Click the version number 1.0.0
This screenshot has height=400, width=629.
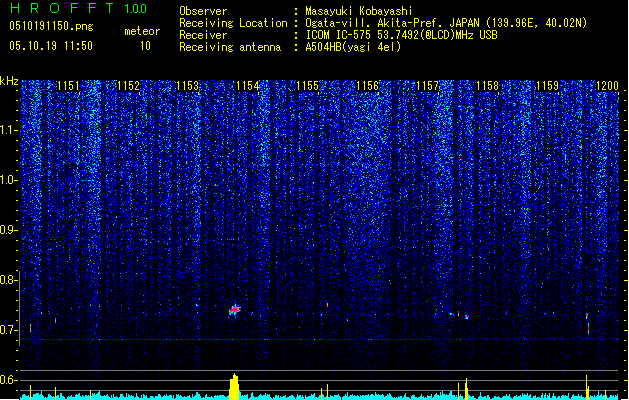click(136, 8)
